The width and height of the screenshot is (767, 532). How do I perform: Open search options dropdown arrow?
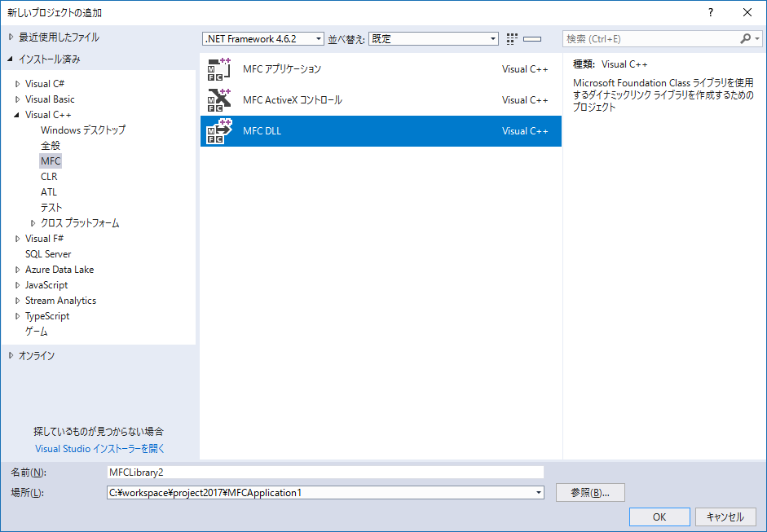pyautogui.click(x=757, y=38)
